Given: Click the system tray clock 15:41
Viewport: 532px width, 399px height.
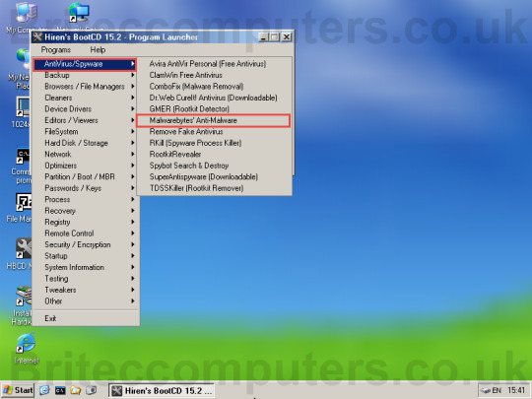Looking at the screenshot, I should [516, 390].
